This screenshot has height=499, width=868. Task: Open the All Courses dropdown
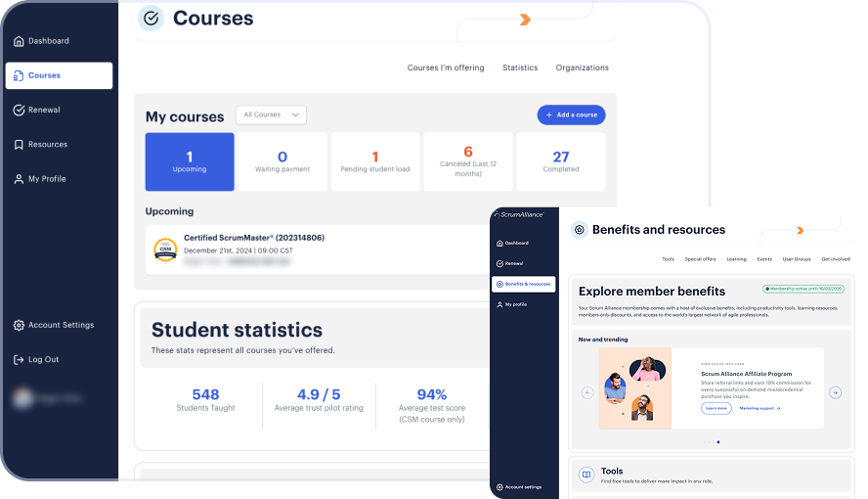pos(271,114)
